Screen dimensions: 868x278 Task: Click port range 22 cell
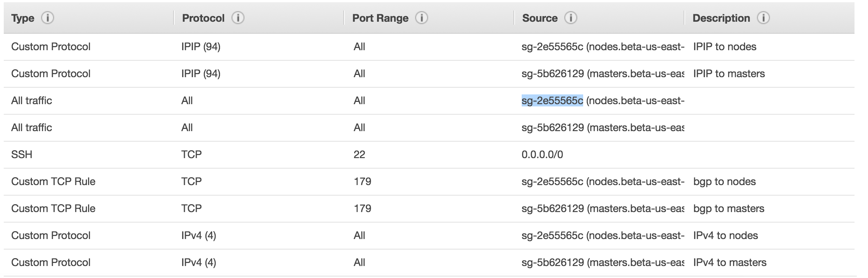359,154
